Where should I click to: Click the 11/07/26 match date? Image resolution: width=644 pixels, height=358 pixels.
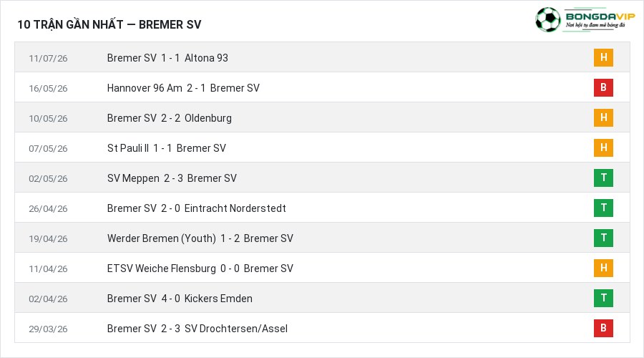pyautogui.click(x=48, y=59)
